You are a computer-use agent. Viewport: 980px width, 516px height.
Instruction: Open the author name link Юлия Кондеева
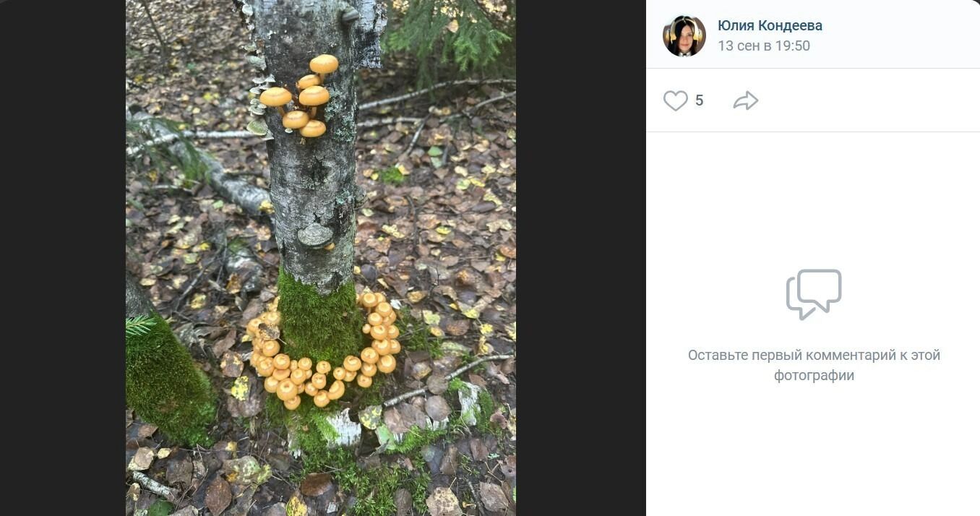tap(770, 26)
